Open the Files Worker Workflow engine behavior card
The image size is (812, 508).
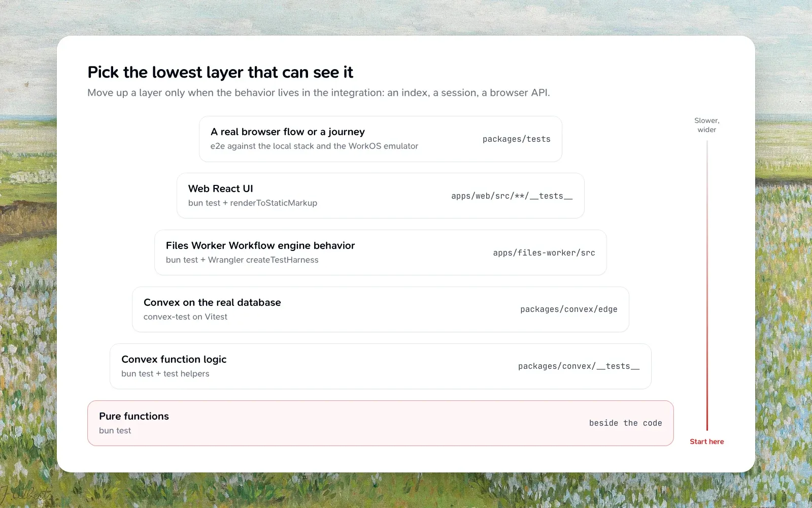click(x=380, y=252)
